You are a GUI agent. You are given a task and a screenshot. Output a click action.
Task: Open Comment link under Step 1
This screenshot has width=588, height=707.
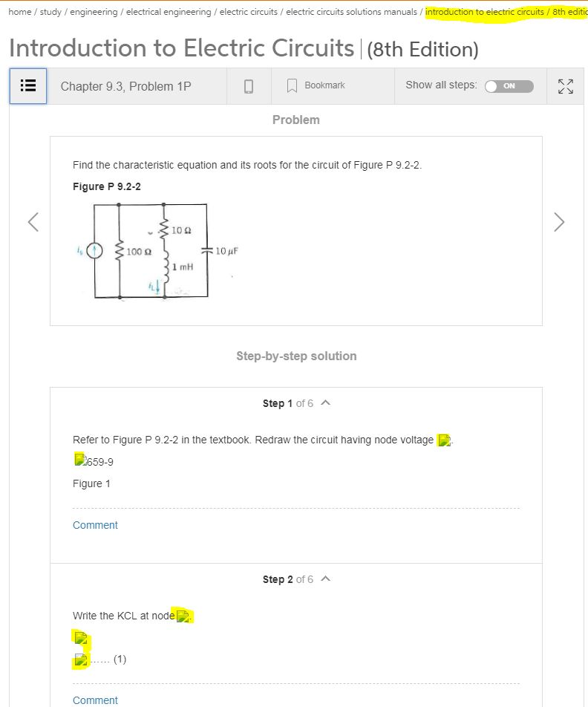coord(95,525)
